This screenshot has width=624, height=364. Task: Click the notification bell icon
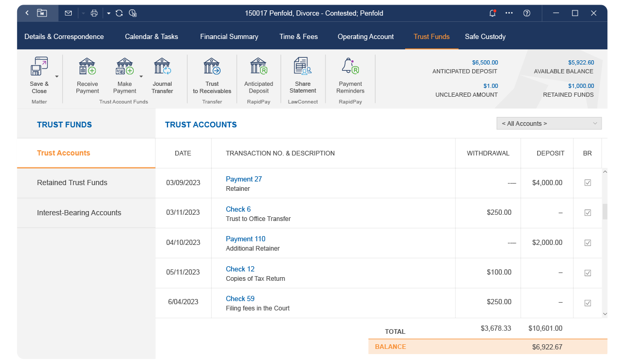[x=492, y=13]
